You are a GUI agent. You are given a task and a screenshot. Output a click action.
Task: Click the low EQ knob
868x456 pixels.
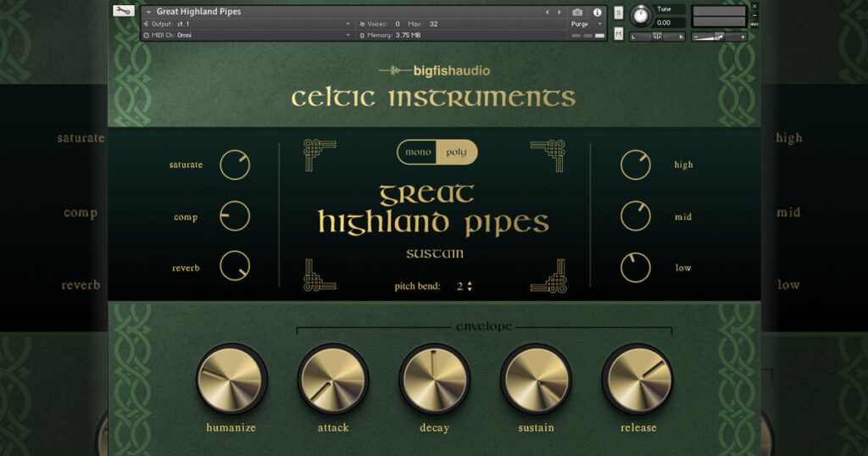coord(636,267)
